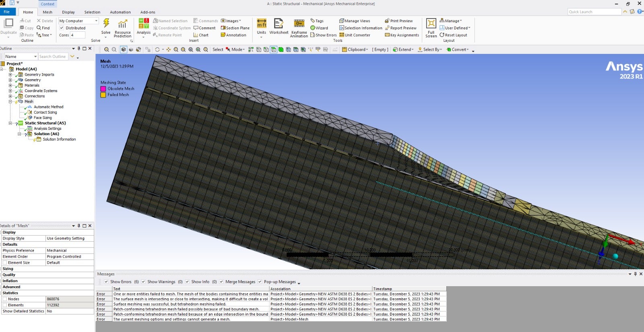
Task: Switch to the Mesh ribbon tab
Action: pos(47,12)
